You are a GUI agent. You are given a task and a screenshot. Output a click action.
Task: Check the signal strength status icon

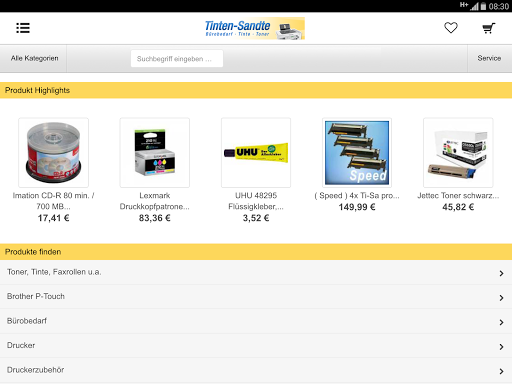point(474,6)
